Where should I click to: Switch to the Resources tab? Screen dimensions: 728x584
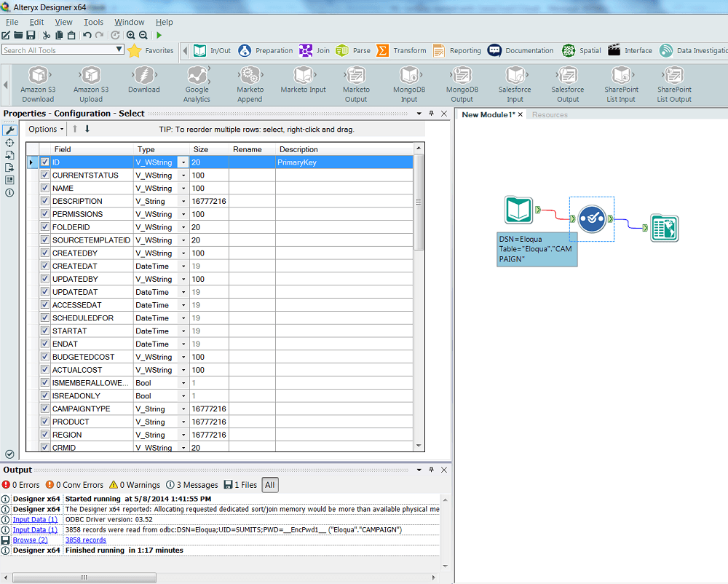coord(550,114)
